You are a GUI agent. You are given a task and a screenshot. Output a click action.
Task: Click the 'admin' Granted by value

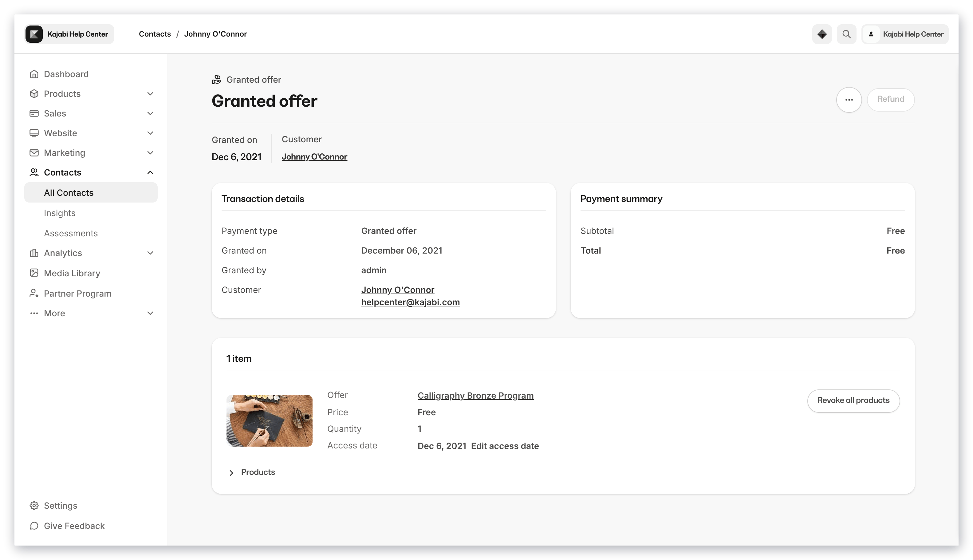(x=374, y=270)
